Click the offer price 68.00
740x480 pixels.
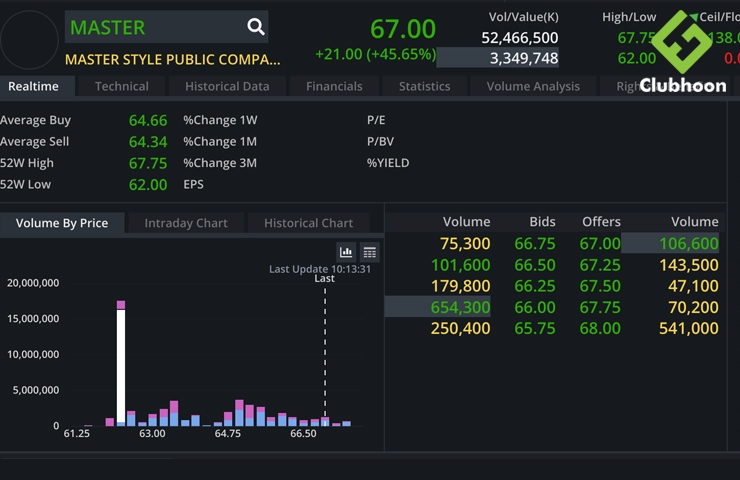click(600, 328)
